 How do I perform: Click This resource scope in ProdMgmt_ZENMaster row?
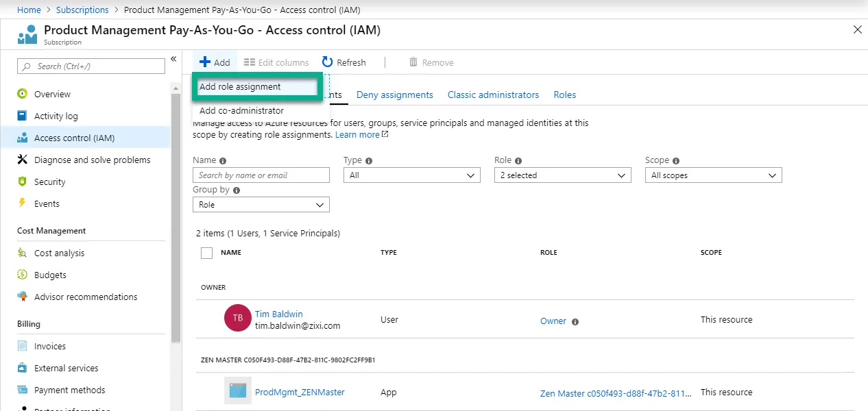coord(726,393)
